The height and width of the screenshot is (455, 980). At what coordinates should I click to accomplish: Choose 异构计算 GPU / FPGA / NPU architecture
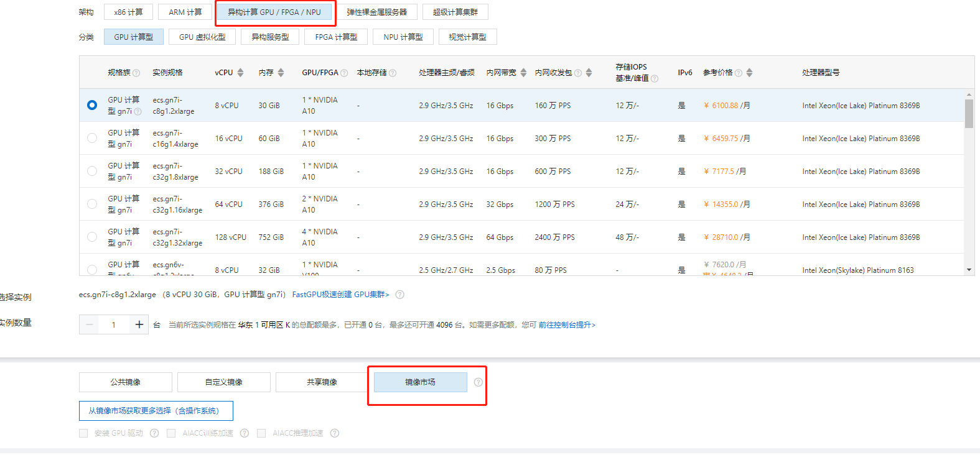(274, 12)
